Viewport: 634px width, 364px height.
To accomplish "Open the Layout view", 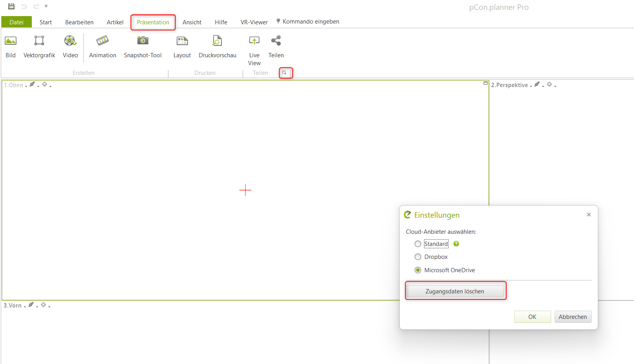I will coord(182,41).
